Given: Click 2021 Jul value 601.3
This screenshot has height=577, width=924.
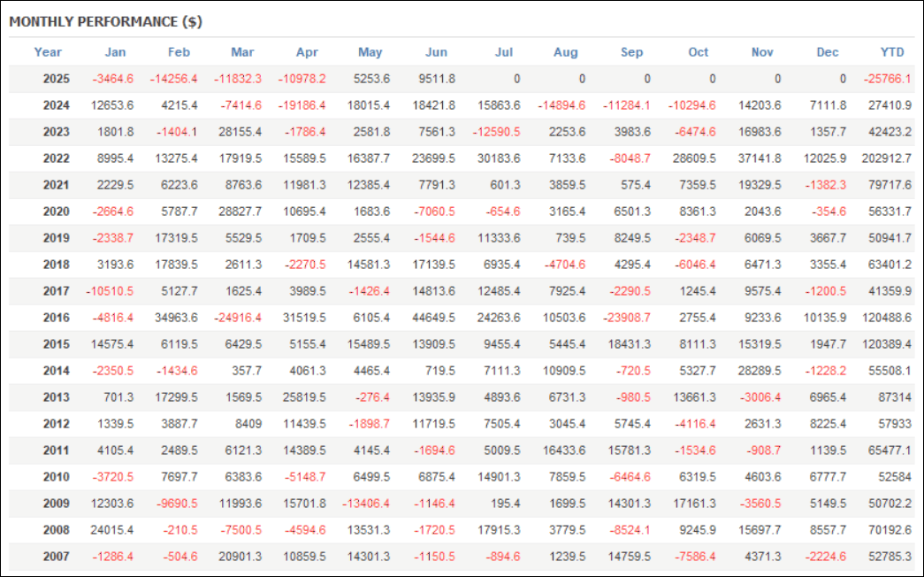Looking at the screenshot, I should click(x=505, y=185).
